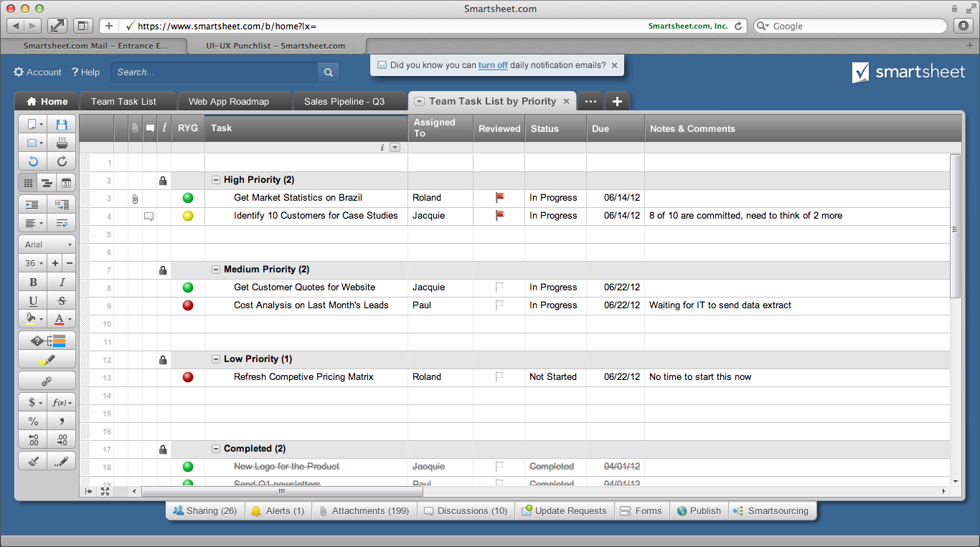Click the 'turn off' notification link
The height and width of the screenshot is (547, 980).
493,65
